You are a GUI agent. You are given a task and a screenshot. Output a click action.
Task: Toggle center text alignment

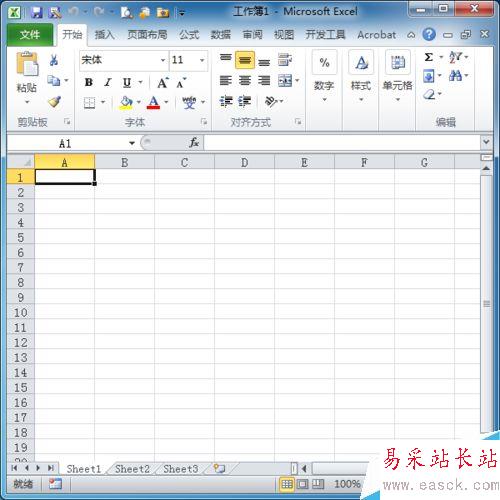click(245, 80)
